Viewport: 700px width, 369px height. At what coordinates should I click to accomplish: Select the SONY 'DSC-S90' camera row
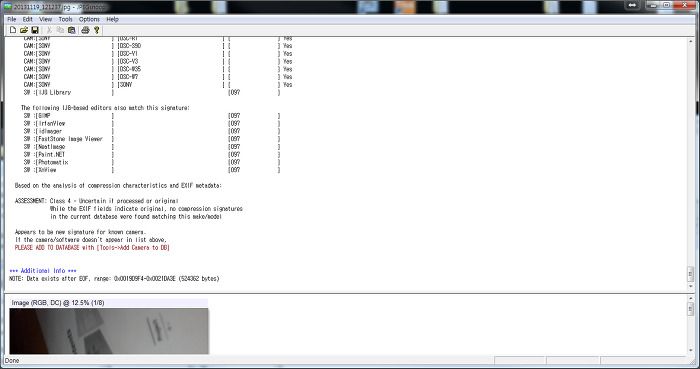(x=158, y=46)
